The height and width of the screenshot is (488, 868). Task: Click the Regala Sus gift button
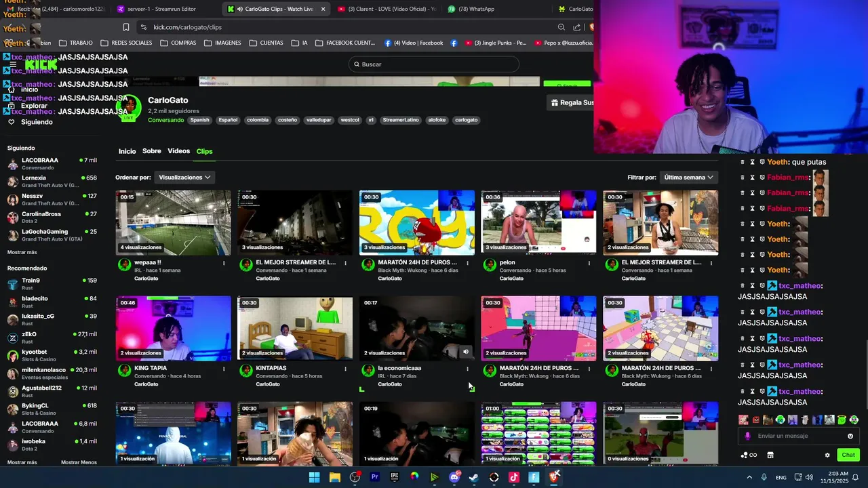(571, 102)
